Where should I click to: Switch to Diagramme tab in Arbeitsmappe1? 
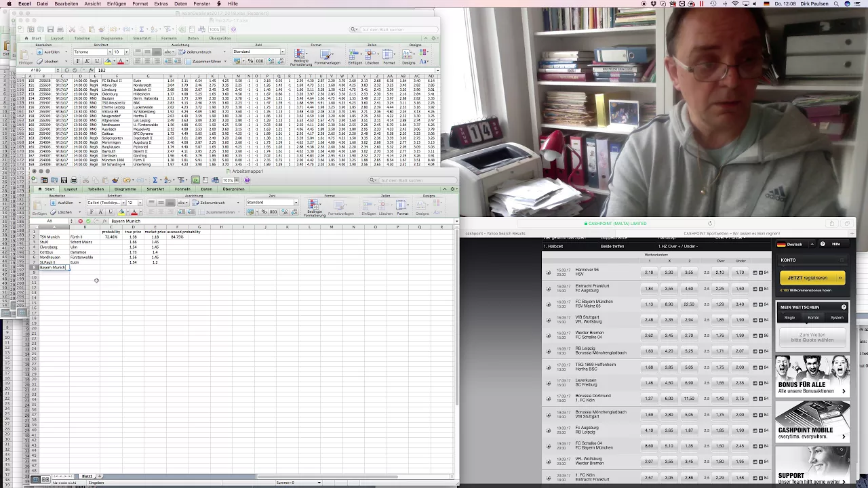pyautogui.click(x=125, y=189)
